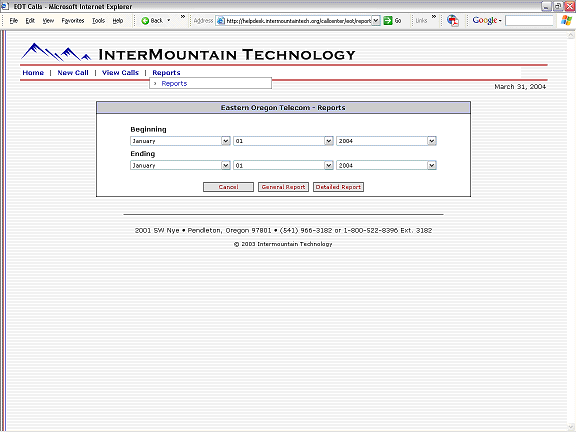Viewport: 576px width, 432px height.
Task: Open the Favorites menu
Action: (x=73, y=21)
